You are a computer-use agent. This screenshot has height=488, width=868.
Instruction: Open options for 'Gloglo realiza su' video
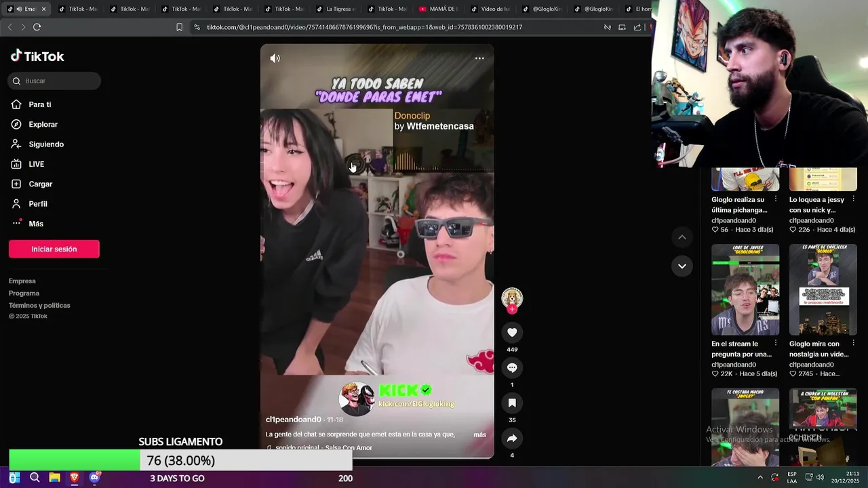(776, 199)
